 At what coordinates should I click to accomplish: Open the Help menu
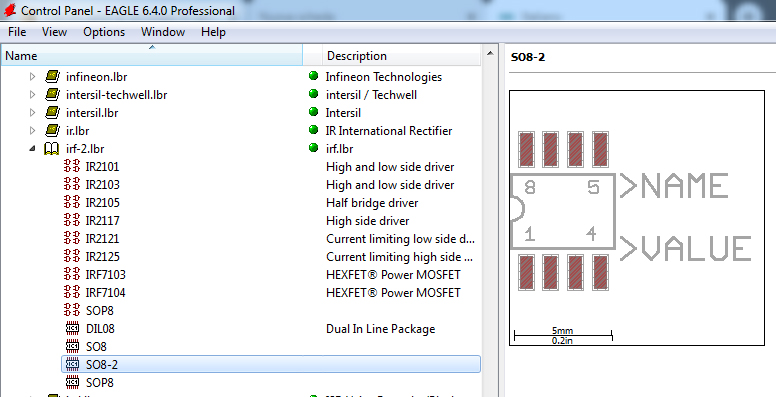pos(213,32)
